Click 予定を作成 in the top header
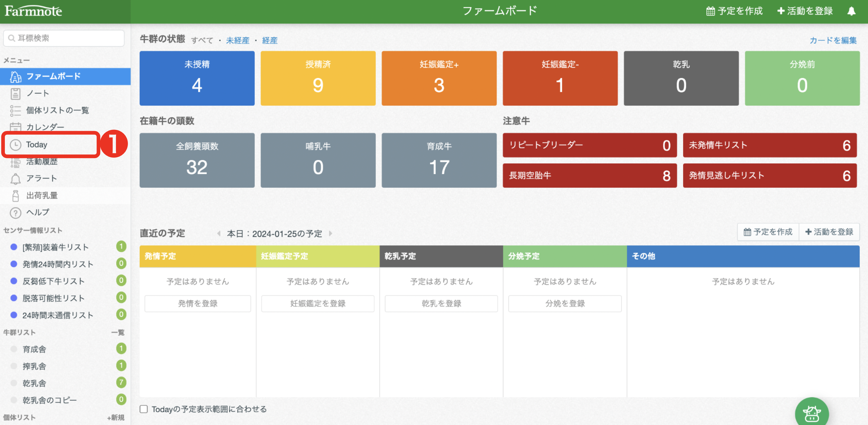This screenshot has width=868, height=425. click(734, 11)
